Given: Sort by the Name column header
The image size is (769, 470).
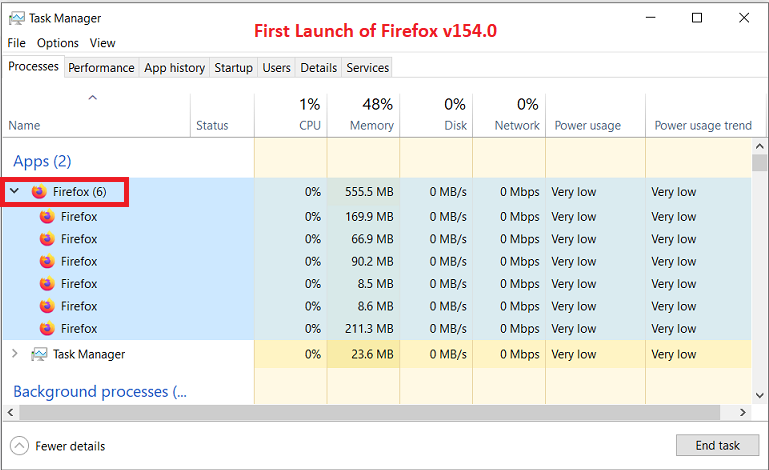Looking at the screenshot, I should click(x=97, y=115).
